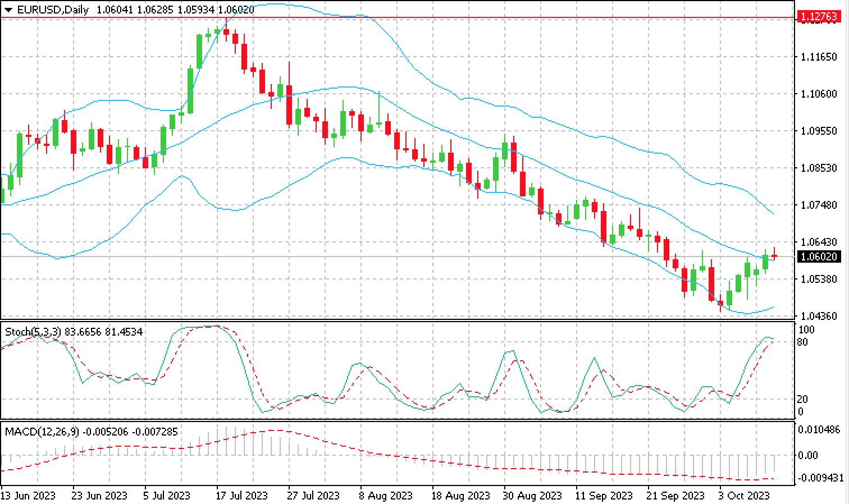Click the EURUSD,Daily chart title
Screen dimensions: 849x504
tap(52, 10)
